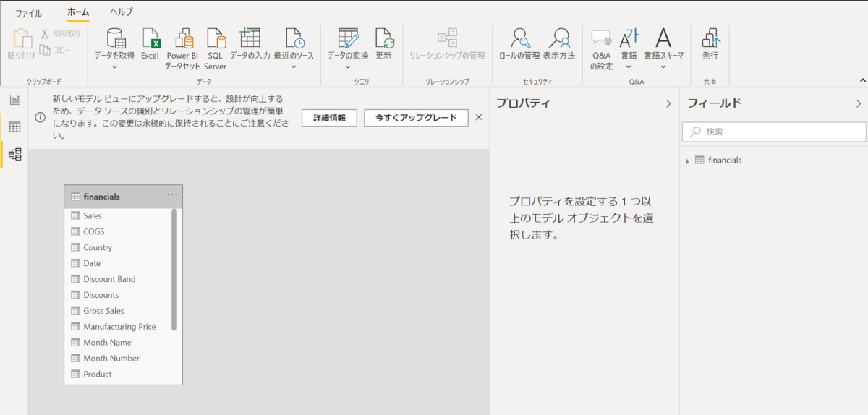
Task: Click 今すぐアップグレード button
Action: 416,118
